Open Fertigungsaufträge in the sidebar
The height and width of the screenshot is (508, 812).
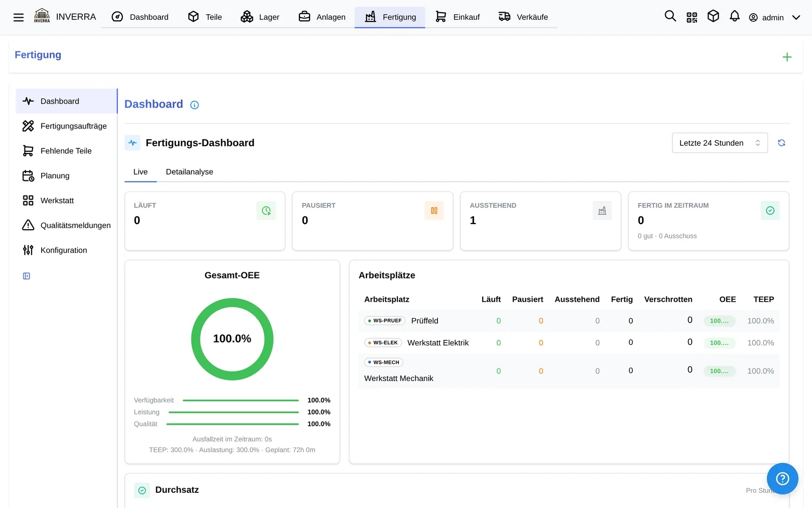(66, 126)
